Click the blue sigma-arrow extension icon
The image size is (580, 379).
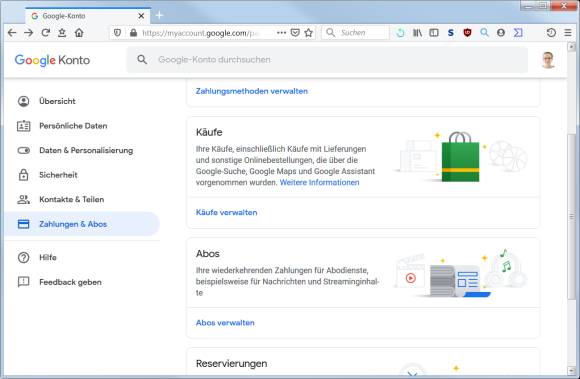click(518, 33)
